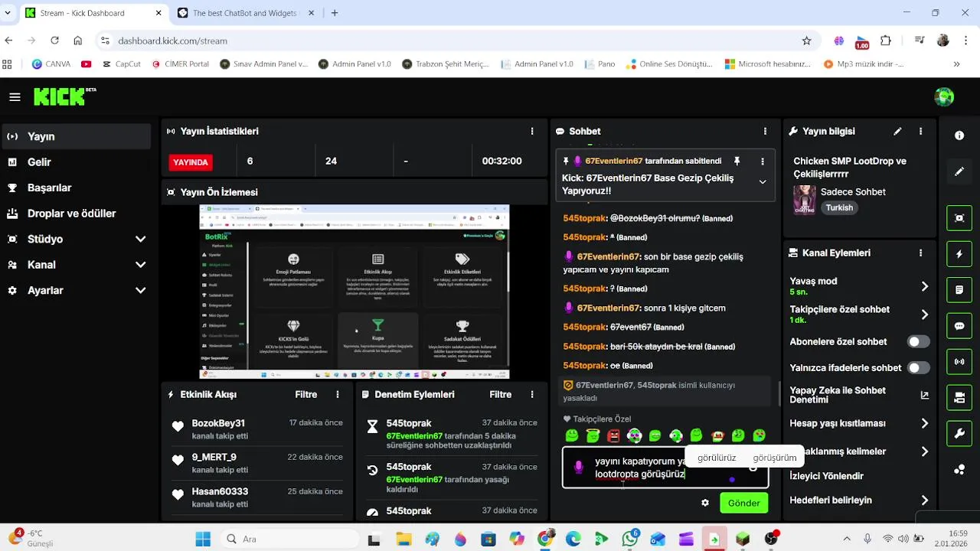Open the Yayın bilgisi three-dot menu
This screenshot has width=980, height=551.
921,132
